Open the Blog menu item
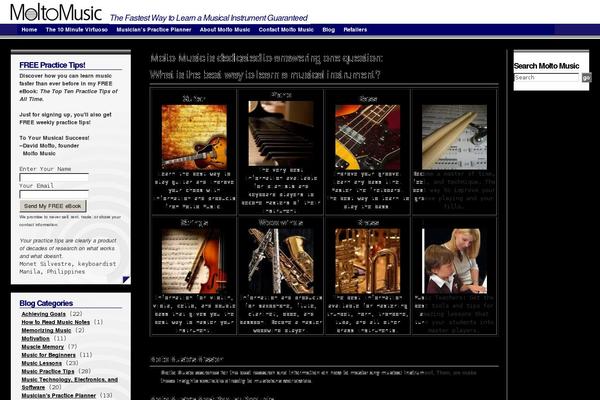Image resolution: width=600 pixels, height=400 pixels. [x=328, y=29]
